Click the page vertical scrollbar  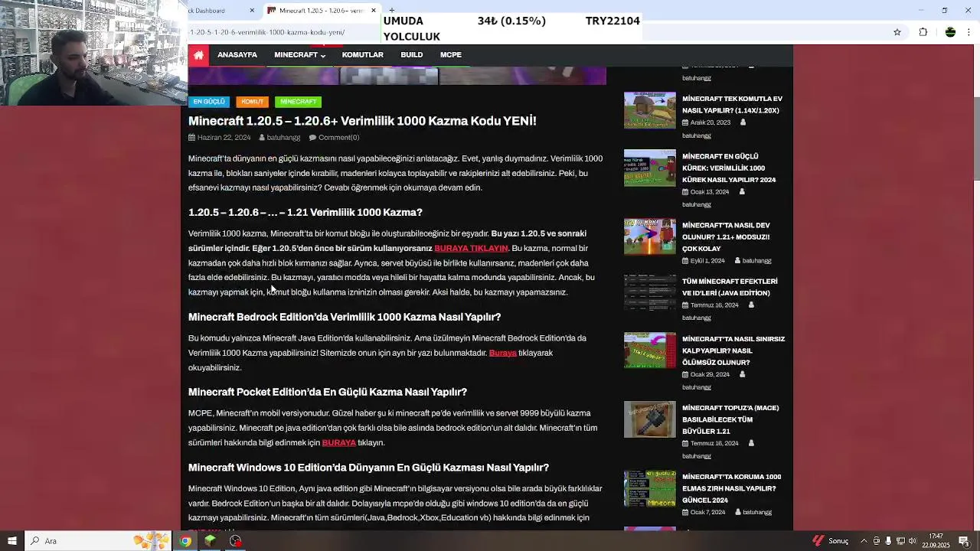coord(976,287)
